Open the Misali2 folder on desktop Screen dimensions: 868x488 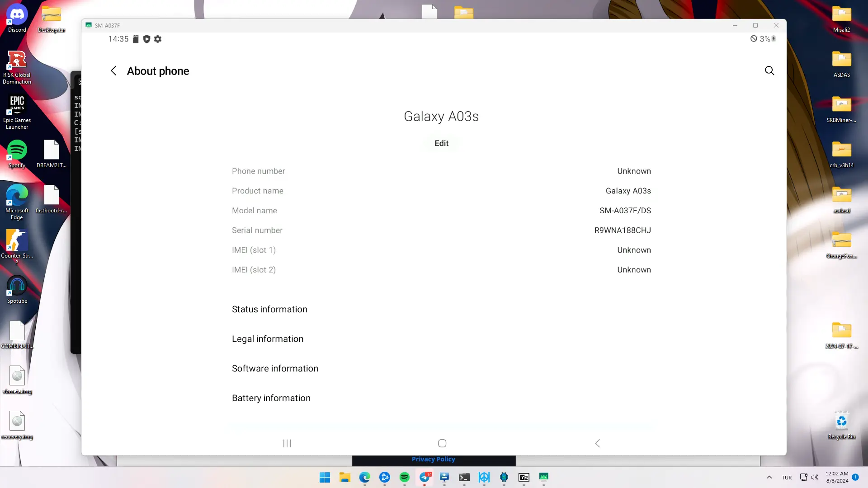click(842, 19)
